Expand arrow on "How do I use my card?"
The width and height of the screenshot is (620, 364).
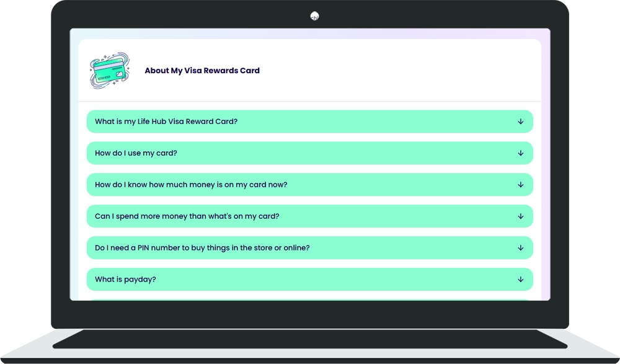pyautogui.click(x=521, y=153)
